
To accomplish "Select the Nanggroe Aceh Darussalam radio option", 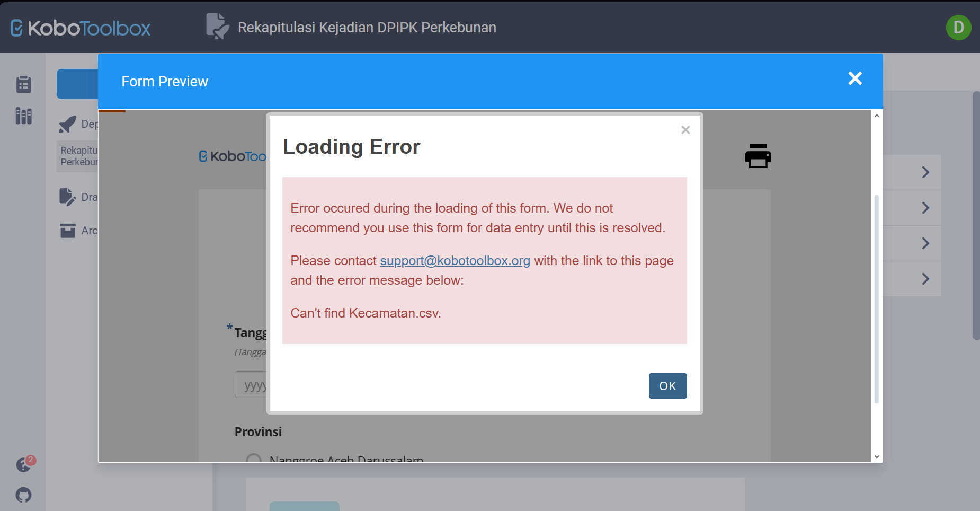I will coord(254,459).
